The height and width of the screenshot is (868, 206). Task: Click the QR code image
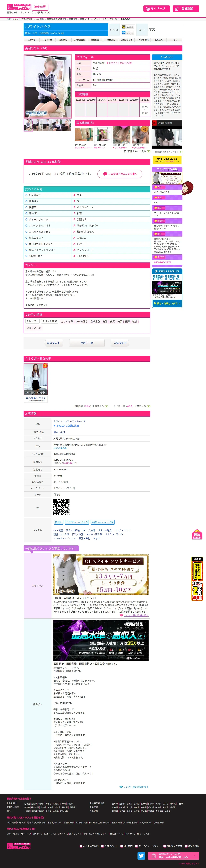coord(61,508)
